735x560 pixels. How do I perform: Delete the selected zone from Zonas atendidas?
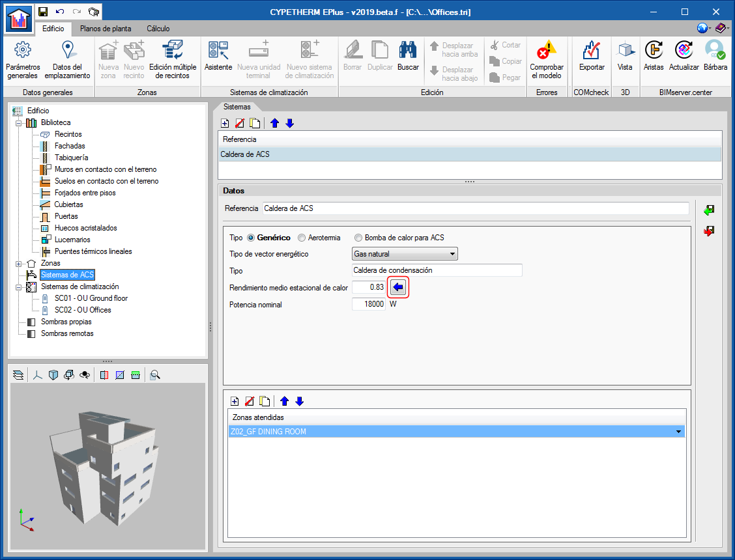(x=250, y=401)
